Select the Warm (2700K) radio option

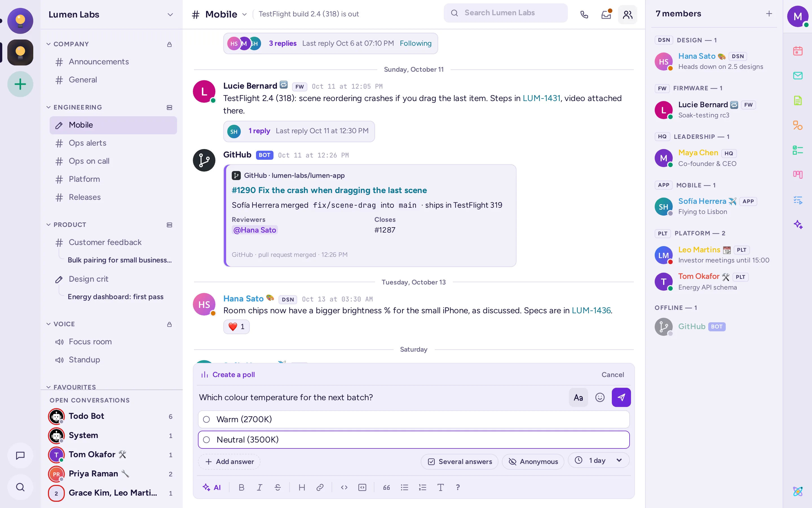(206, 419)
